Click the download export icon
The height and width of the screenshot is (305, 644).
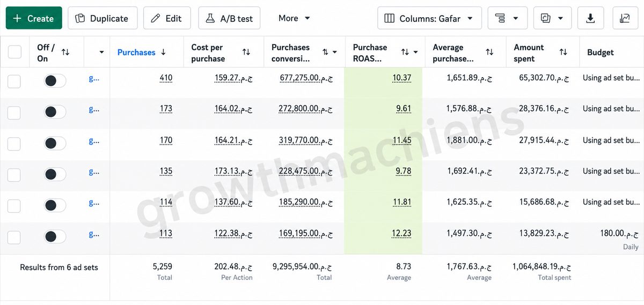pyautogui.click(x=590, y=18)
